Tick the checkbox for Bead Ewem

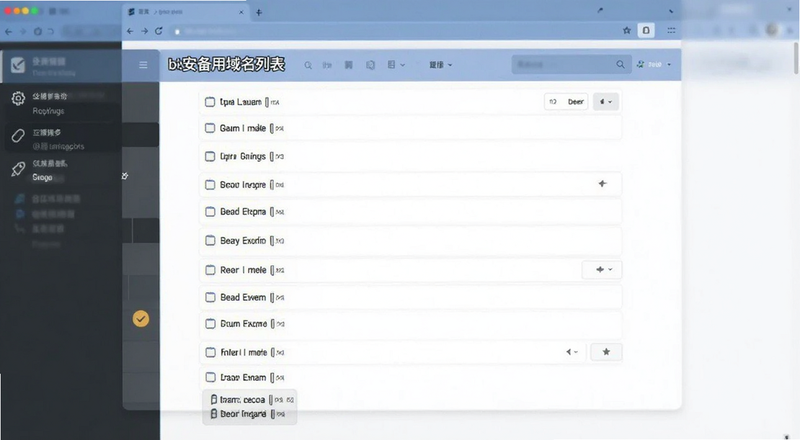pyautogui.click(x=210, y=297)
